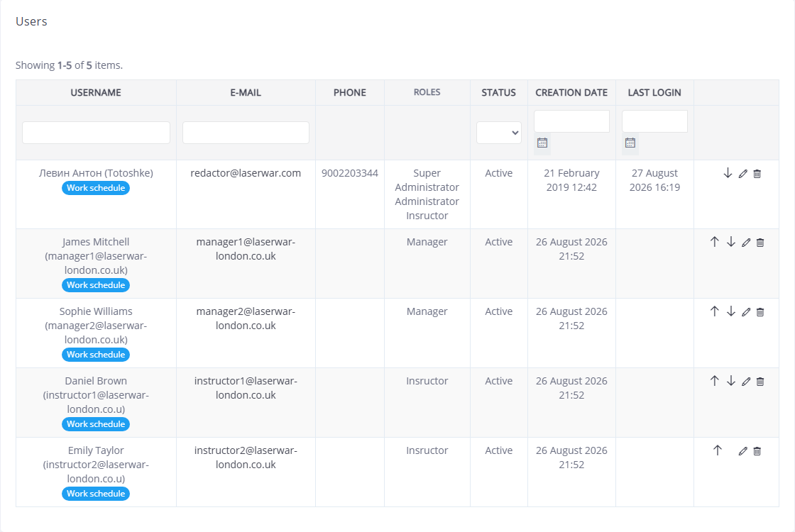
Task: Delete the Emily Taylor user
Action: pos(757,451)
